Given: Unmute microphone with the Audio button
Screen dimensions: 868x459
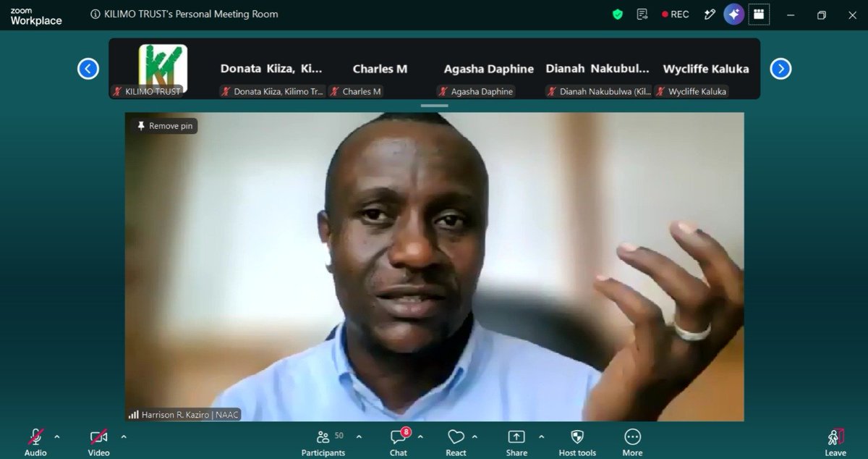Looking at the screenshot, I should pyautogui.click(x=35, y=442).
